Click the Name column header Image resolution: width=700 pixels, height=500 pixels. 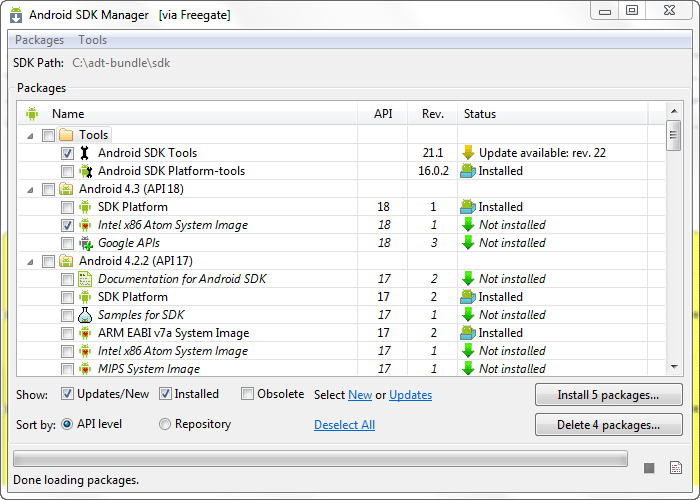[188, 114]
